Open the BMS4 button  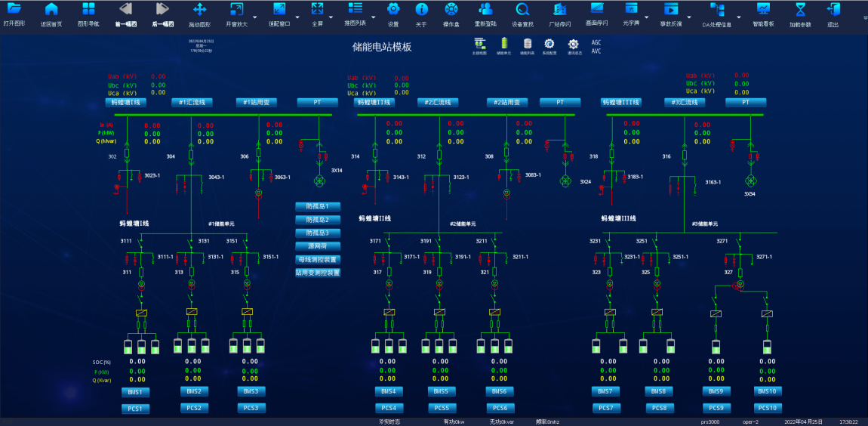[x=388, y=391]
